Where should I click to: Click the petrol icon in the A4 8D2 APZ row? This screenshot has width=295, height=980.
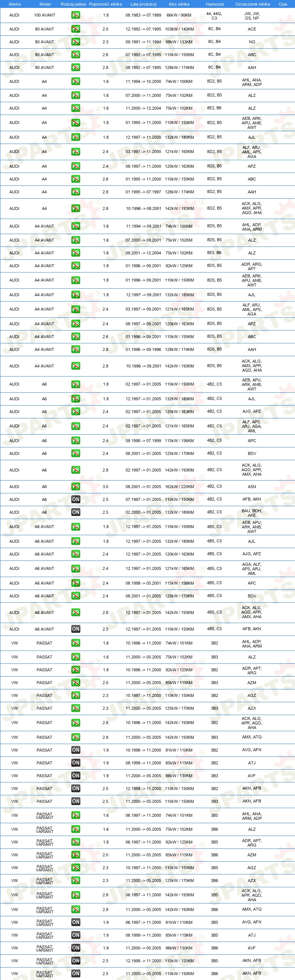(76, 166)
